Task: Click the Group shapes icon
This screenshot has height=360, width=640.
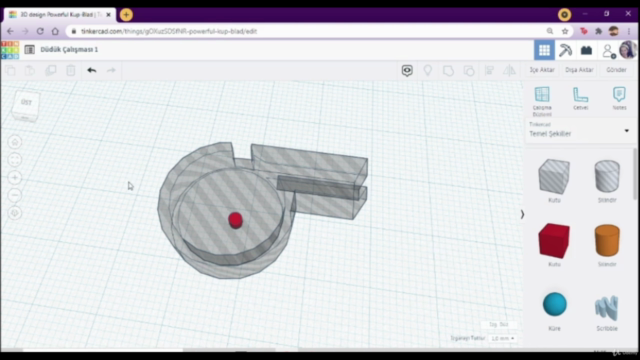Action: click(448, 70)
